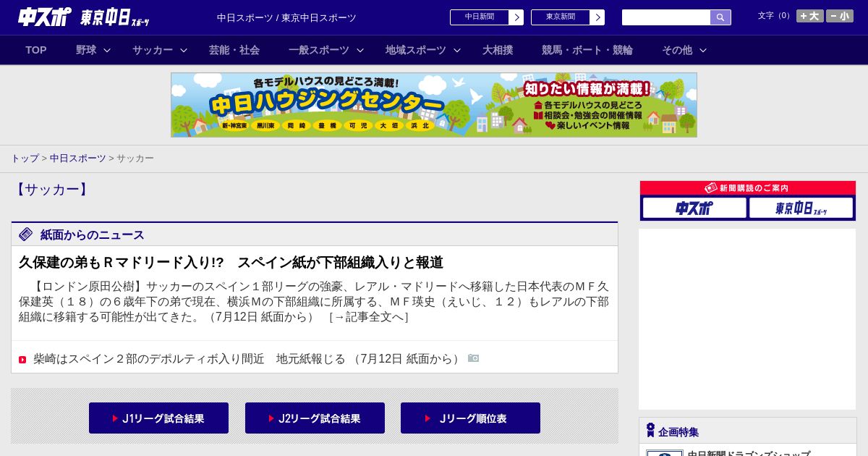Expand chevron beside サッカー menu
Image resolution: width=868 pixels, height=456 pixels.
(184, 50)
